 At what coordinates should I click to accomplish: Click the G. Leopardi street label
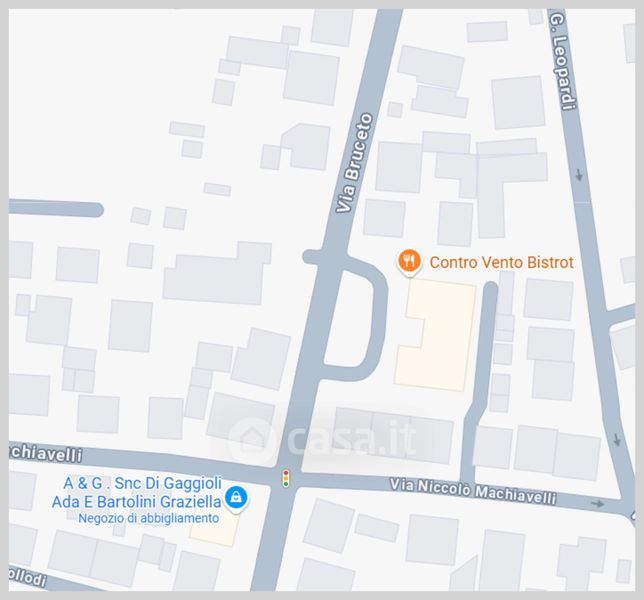pyautogui.click(x=564, y=60)
